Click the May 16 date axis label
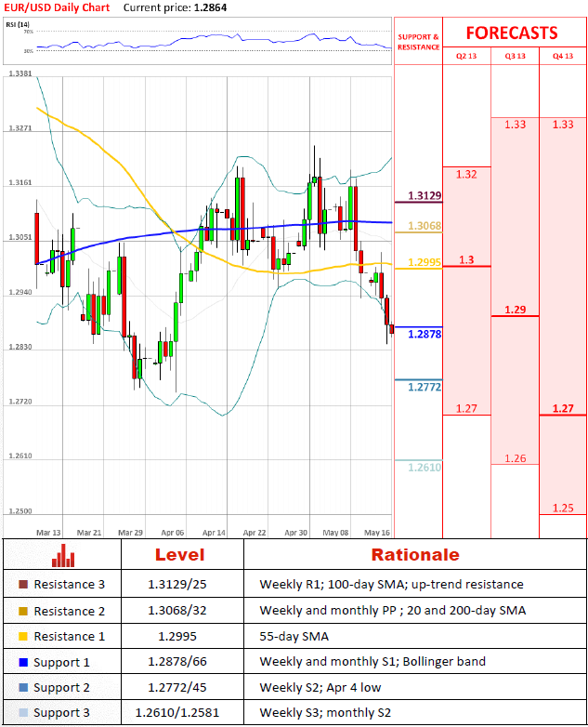 pyautogui.click(x=377, y=533)
